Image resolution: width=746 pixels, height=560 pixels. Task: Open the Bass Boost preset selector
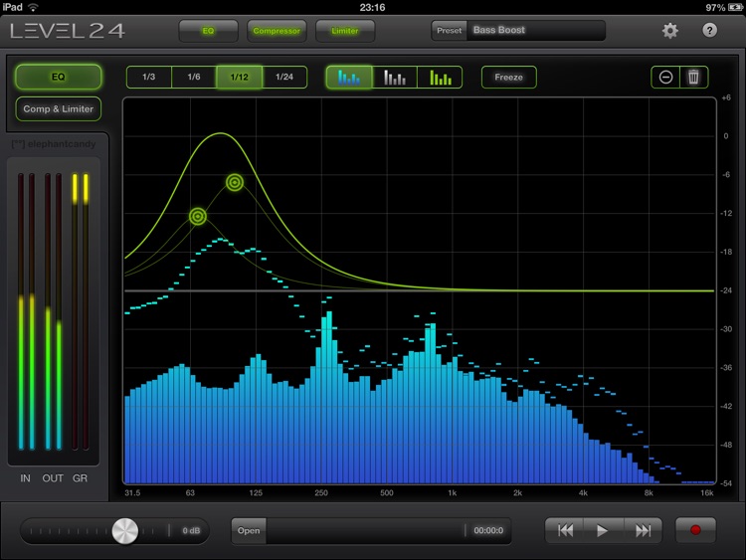pyautogui.click(x=536, y=30)
